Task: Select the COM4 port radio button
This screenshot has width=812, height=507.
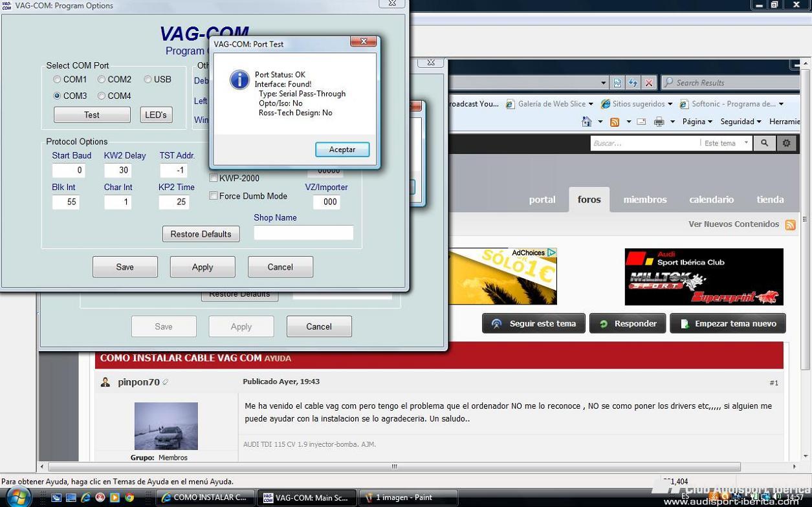Action: (102, 96)
